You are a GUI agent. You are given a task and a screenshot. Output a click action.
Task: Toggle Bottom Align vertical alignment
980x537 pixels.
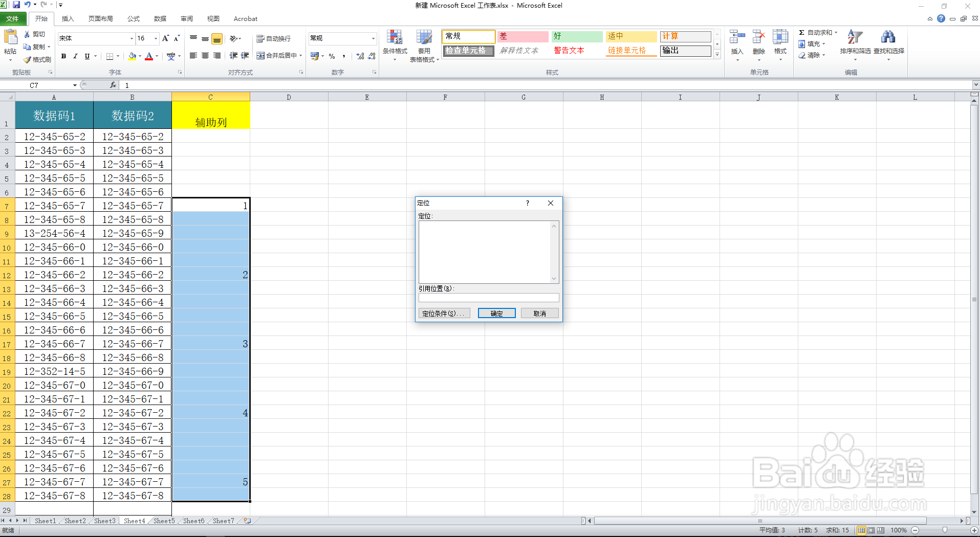pos(217,39)
